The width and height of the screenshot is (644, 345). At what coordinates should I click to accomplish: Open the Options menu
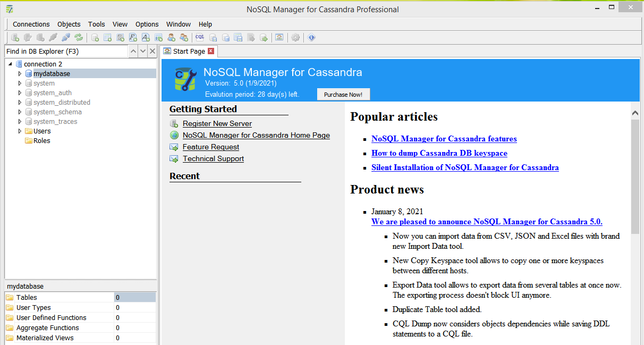147,24
